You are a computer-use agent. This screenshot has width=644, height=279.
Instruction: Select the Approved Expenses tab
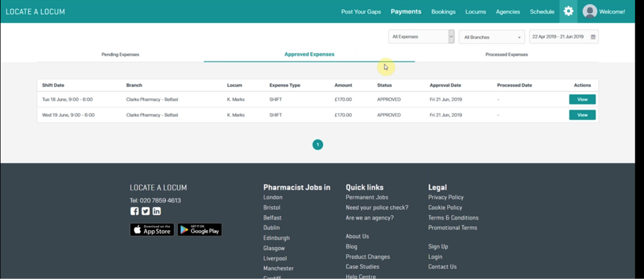[309, 54]
